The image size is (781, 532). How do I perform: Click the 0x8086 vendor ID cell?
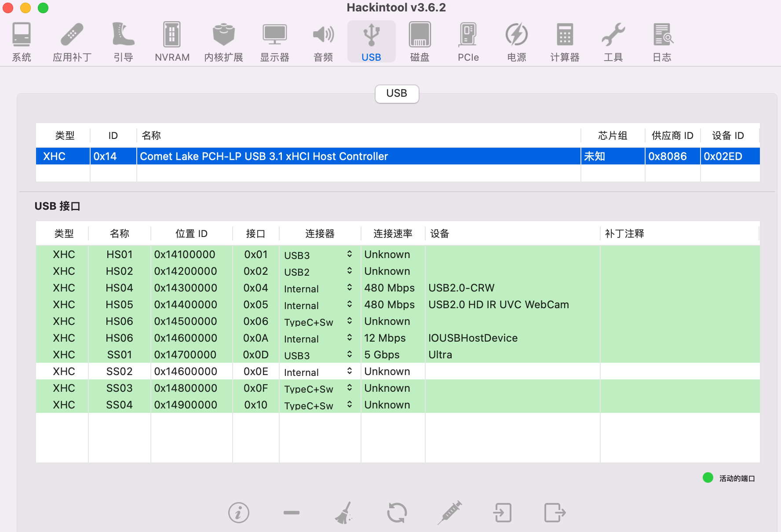tap(672, 157)
